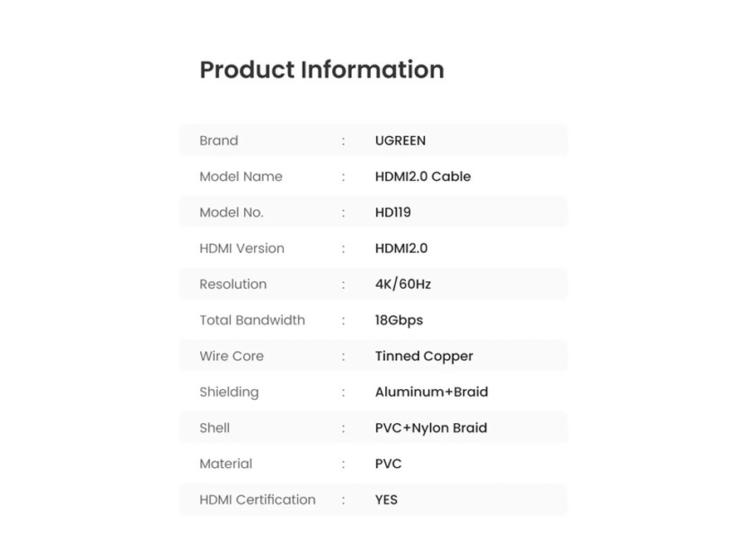Click the Product Information heading
The image size is (747, 560).
point(321,70)
